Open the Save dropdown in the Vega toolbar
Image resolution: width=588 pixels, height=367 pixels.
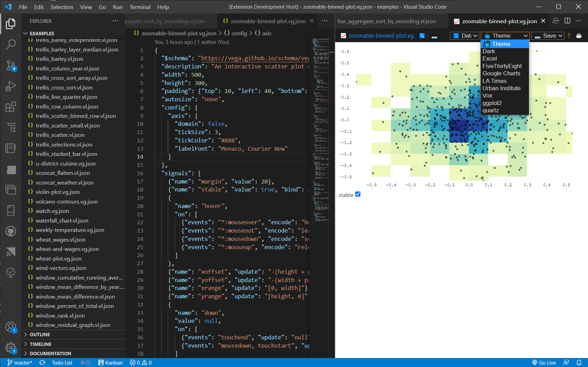coord(548,36)
